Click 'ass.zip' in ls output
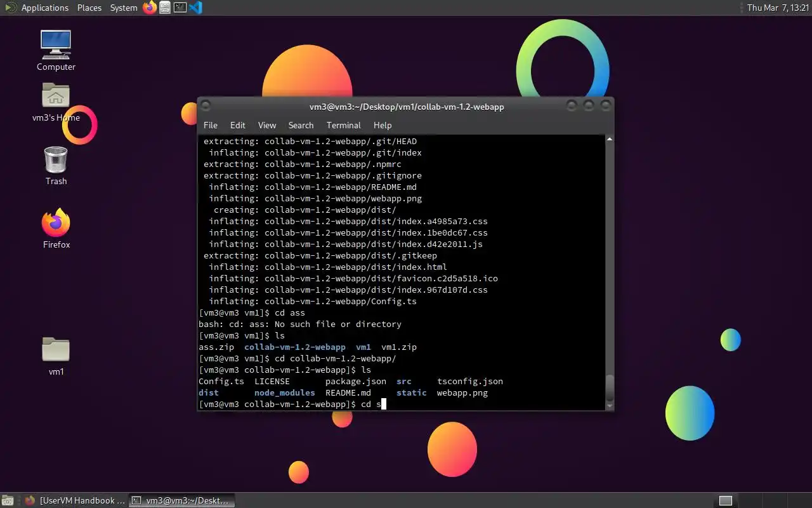 coord(216,347)
